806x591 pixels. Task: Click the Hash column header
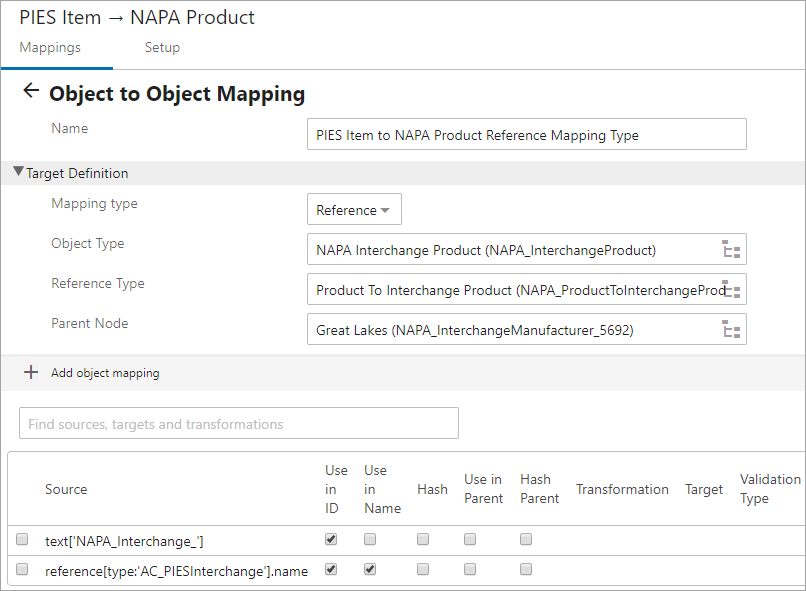pos(432,489)
